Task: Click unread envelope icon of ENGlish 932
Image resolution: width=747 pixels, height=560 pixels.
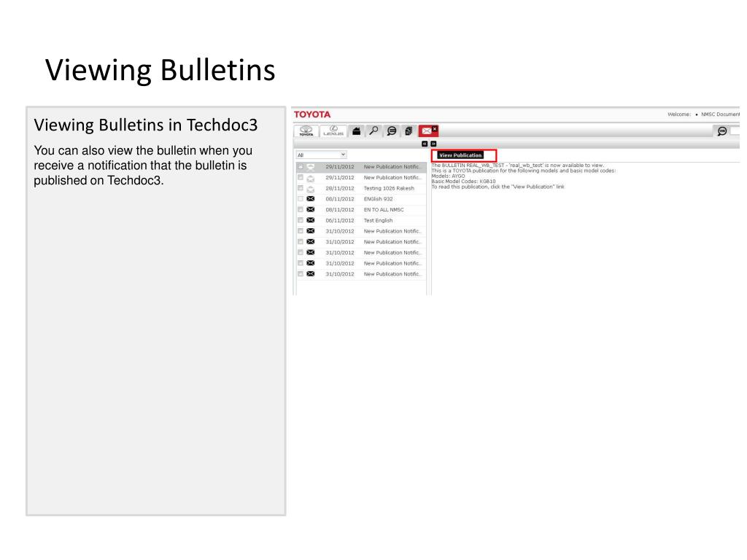Action: tap(311, 198)
